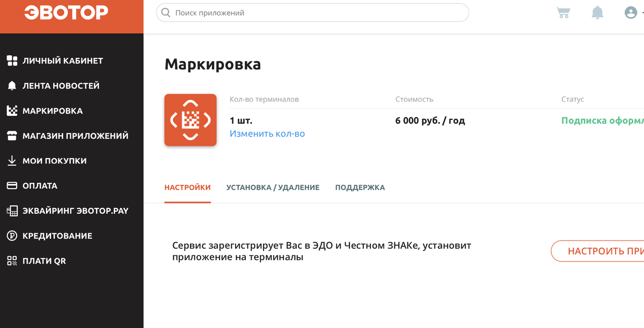Click the Маркировка data-matrix sidebar icon
Viewport: 644px width, 328px height.
[x=12, y=111]
